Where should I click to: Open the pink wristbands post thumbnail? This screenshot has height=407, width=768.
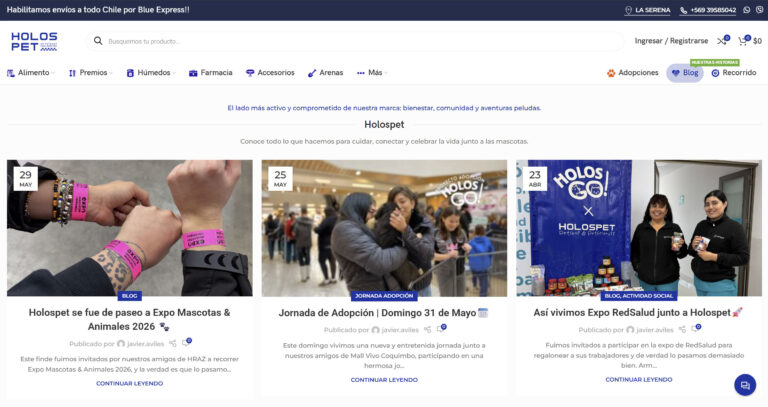point(129,228)
